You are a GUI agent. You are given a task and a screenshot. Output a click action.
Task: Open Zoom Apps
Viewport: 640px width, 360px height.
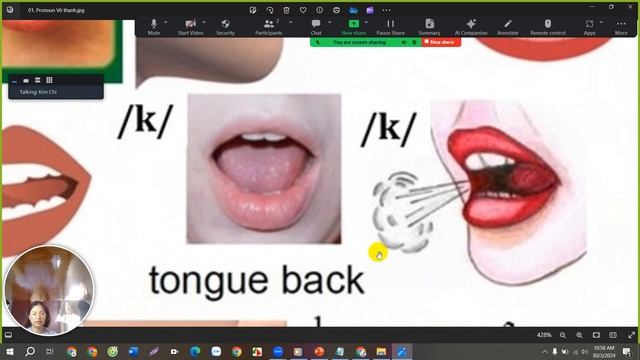pos(589,27)
